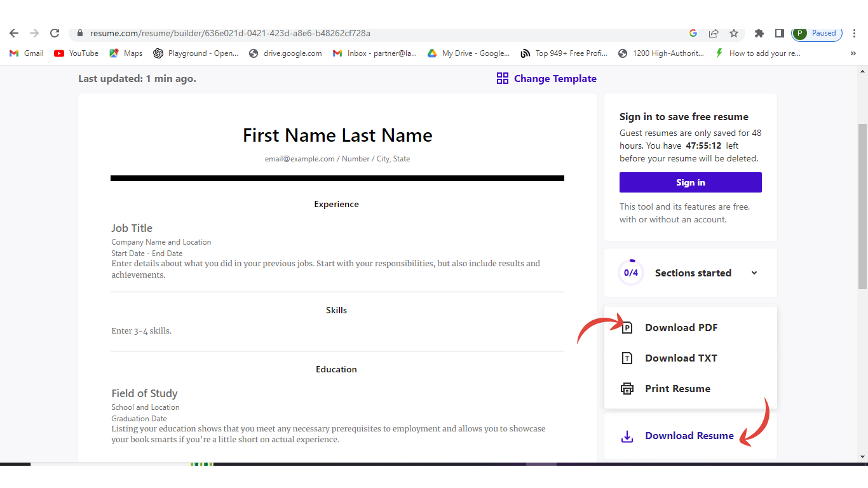The width and height of the screenshot is (868, 488).
Task: Show more bookmarks with the overflow chevron
Action: click(x=853, y=53)
